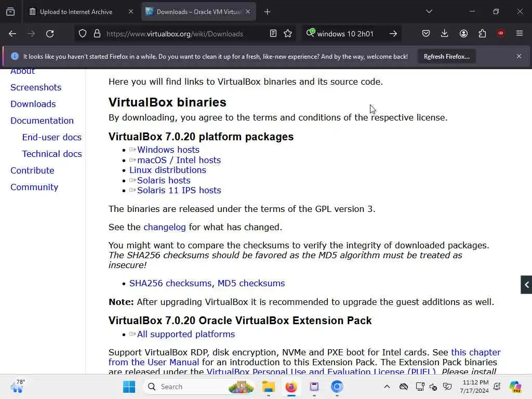The width and height of the screenshot is (532, 399).
Task: Open File Explorer from the taskbar
Action: (x=268, y=387)
